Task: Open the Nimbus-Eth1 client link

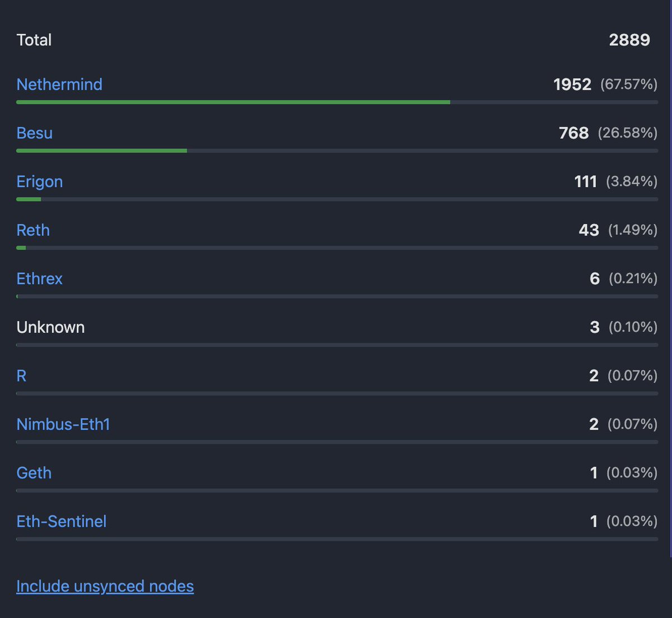Action: pos(63,425)
